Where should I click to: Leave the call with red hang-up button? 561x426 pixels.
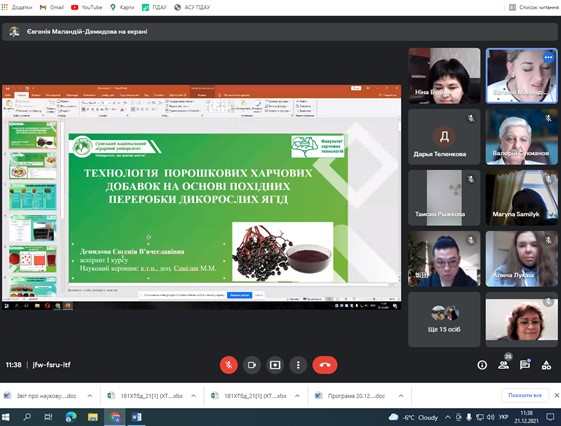tap(325, 365)
